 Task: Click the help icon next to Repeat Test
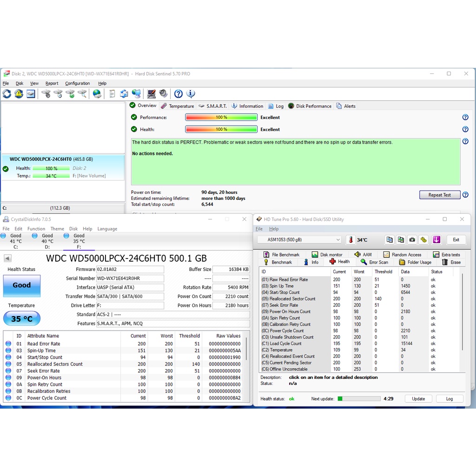point(465,195)
